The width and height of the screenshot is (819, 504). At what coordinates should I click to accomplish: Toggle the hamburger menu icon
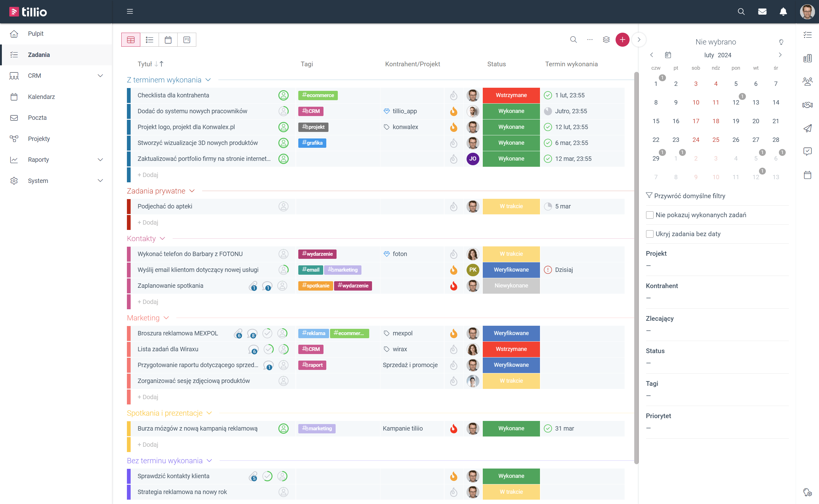coord(130,12)
